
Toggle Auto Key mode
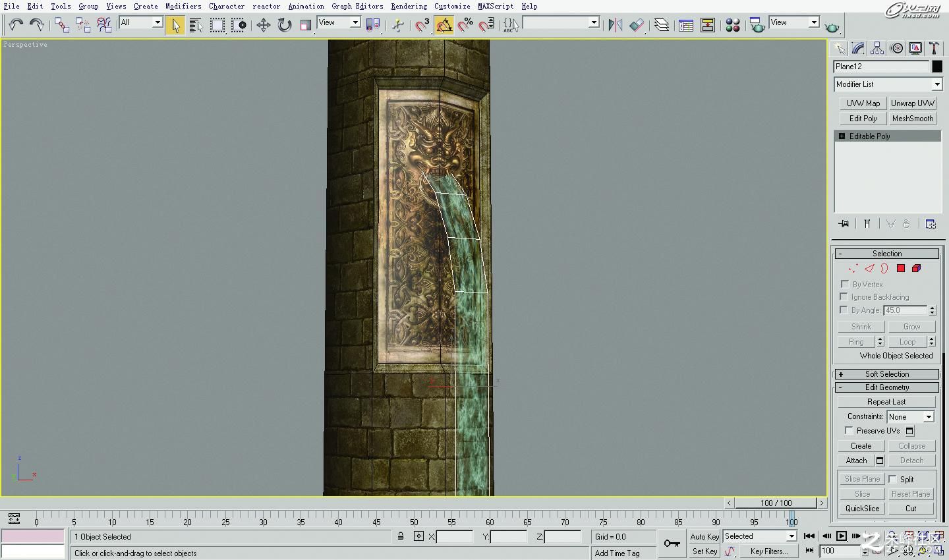705,536
